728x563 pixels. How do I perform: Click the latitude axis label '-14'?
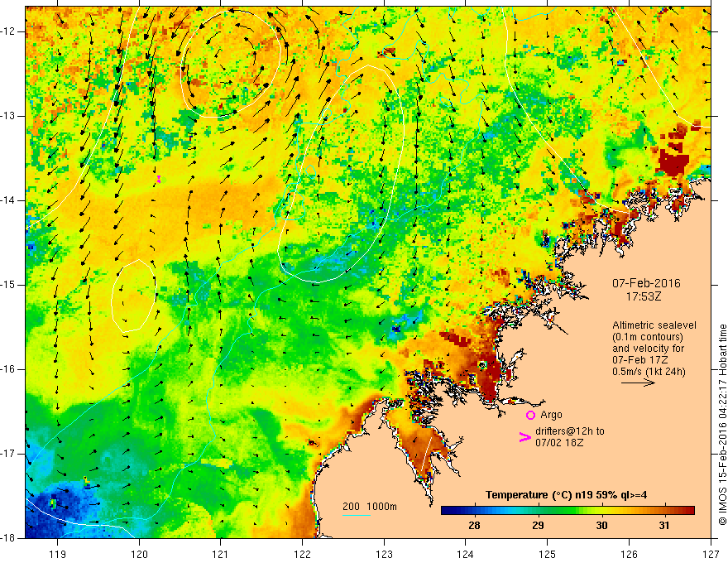click(x=8, y=200)
